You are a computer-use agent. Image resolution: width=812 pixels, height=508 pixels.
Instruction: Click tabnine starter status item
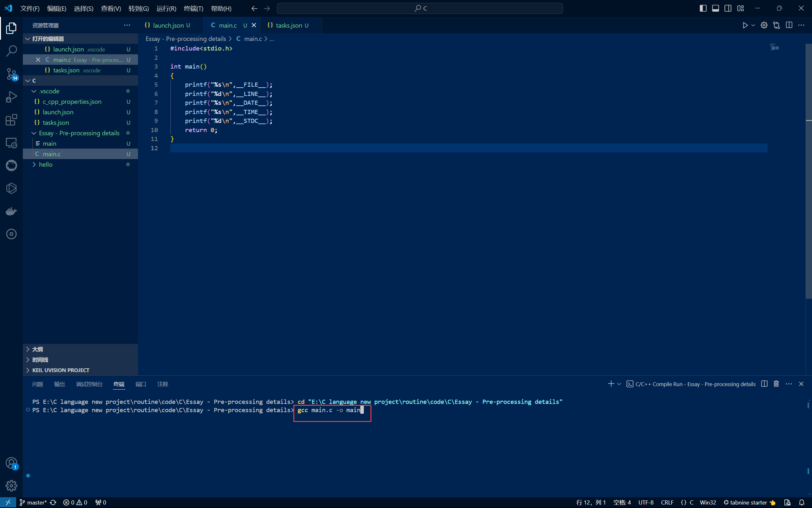click(x=749, y=502)
